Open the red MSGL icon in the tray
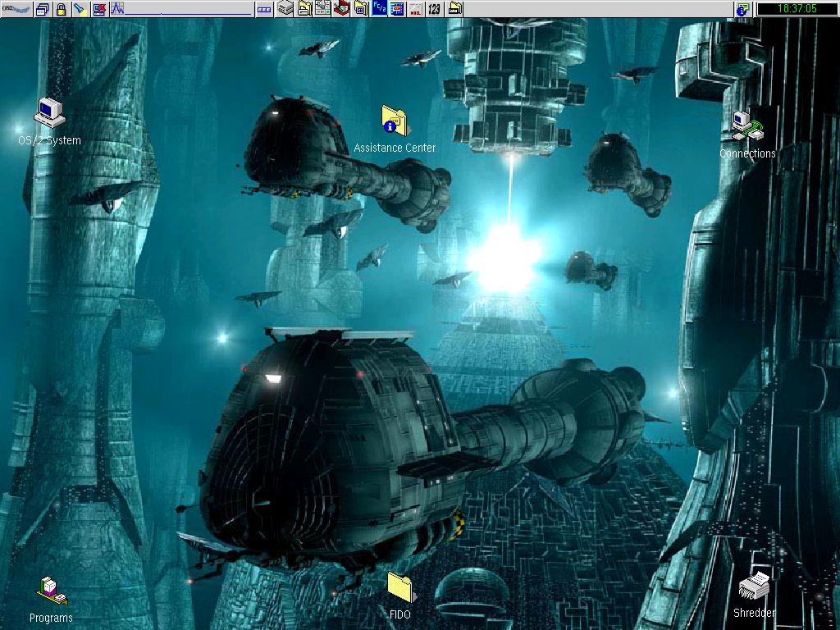This screenshot has width=840, height=630. coord(415,8)
